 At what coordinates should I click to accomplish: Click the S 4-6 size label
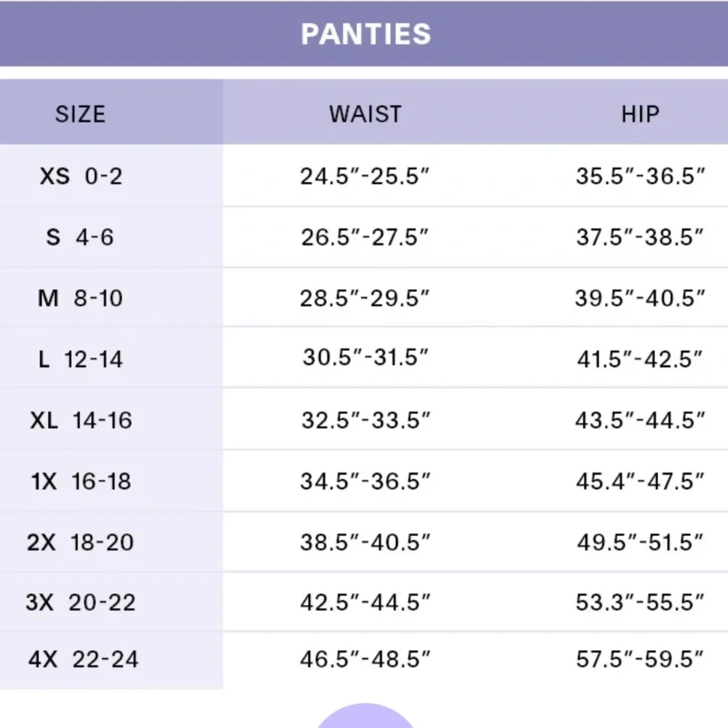[80, 237]
